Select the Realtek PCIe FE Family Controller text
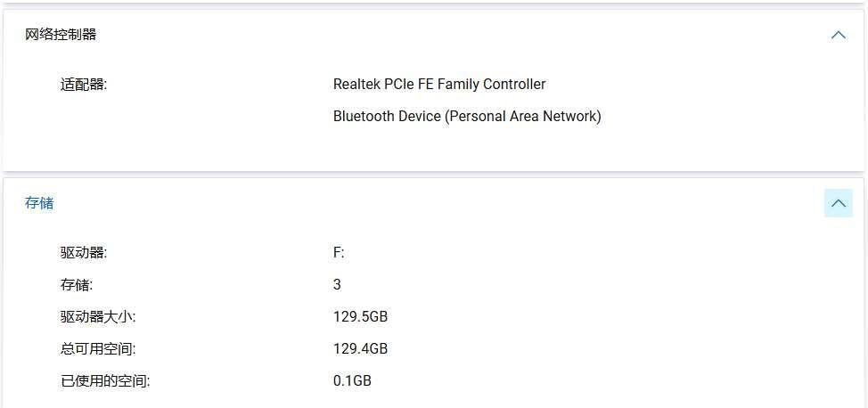Image resolution: width=868 pixels, height=408 pixels. point(439,84)
